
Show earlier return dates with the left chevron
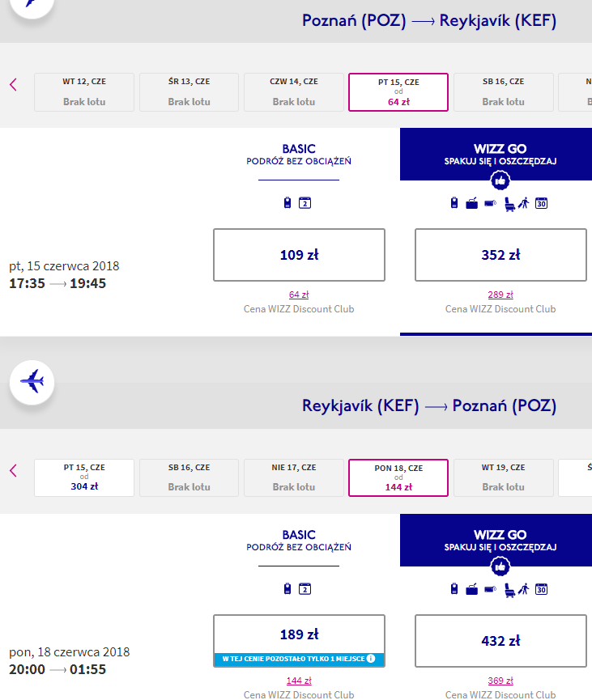pyautogui.click(x=14, y=470)
